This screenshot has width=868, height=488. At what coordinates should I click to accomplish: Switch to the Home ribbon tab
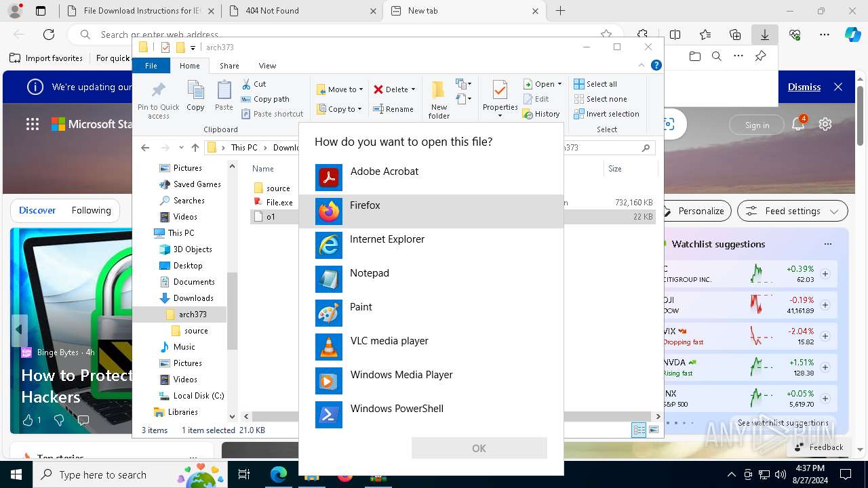click(190, 66)
